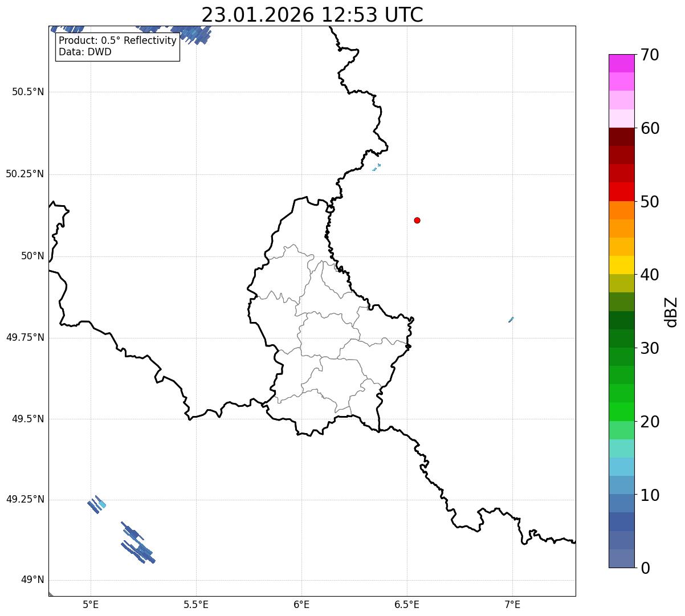The image size is (685, 616).
Task: Click the colorbar tick label 50
Action: pos(650,202)
